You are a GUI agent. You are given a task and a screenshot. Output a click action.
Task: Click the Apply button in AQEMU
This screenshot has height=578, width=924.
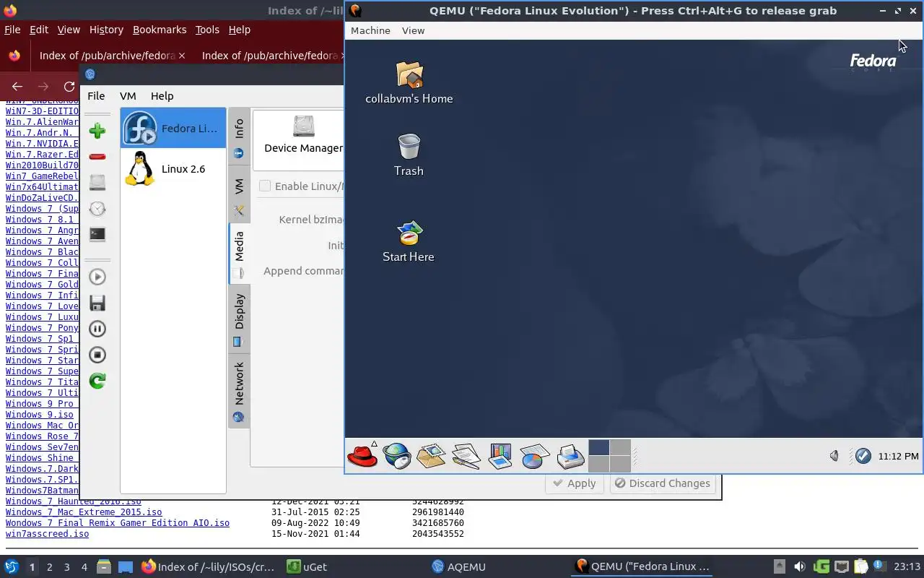point(574,483)
